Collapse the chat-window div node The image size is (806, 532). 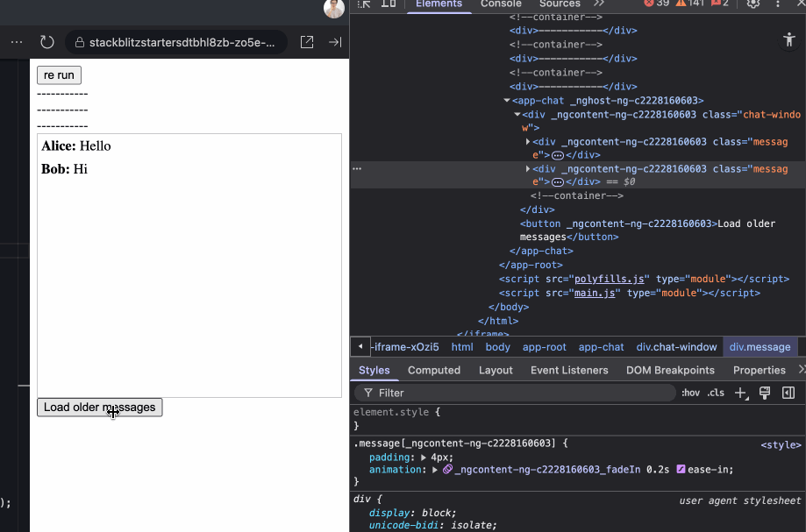517,115
